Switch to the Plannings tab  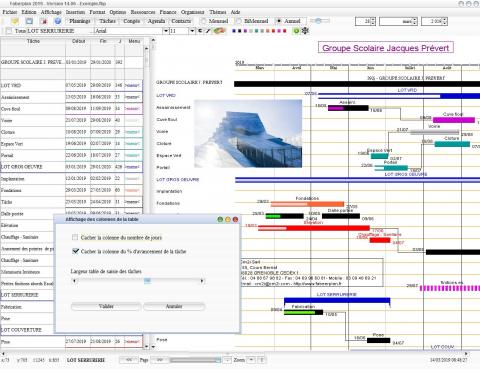[x=80, y=21]
